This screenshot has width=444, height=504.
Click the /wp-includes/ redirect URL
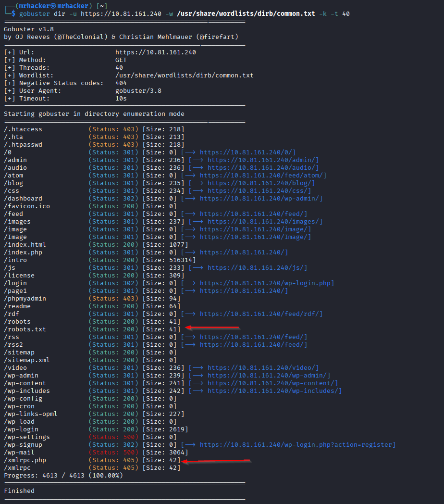tap(274, 391)
